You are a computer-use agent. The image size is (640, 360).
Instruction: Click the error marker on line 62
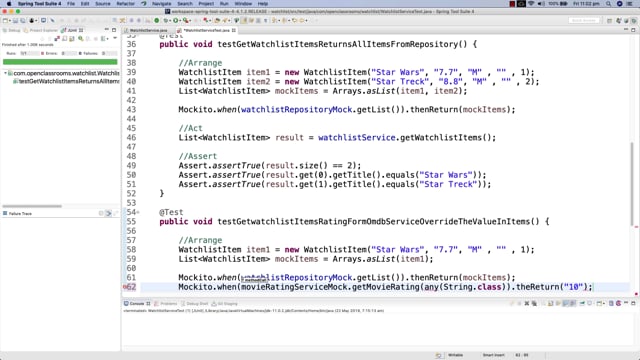click(x=124, y=287)
